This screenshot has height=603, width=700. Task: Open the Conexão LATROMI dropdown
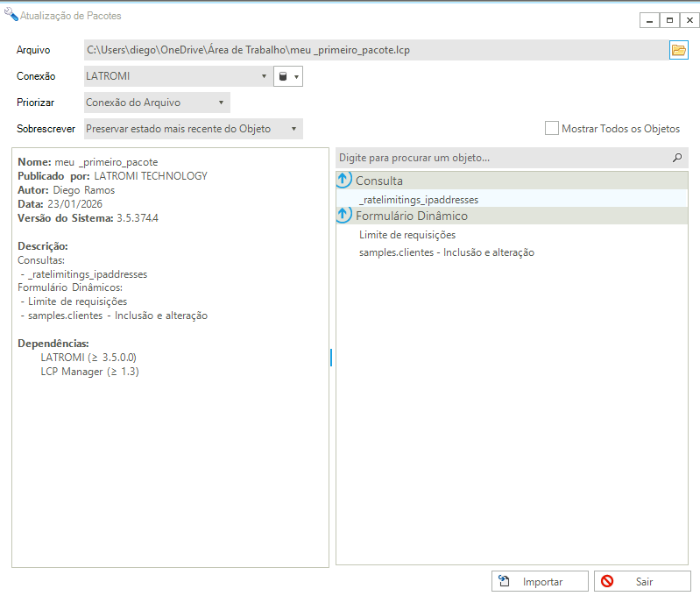[x=177, y=77]
